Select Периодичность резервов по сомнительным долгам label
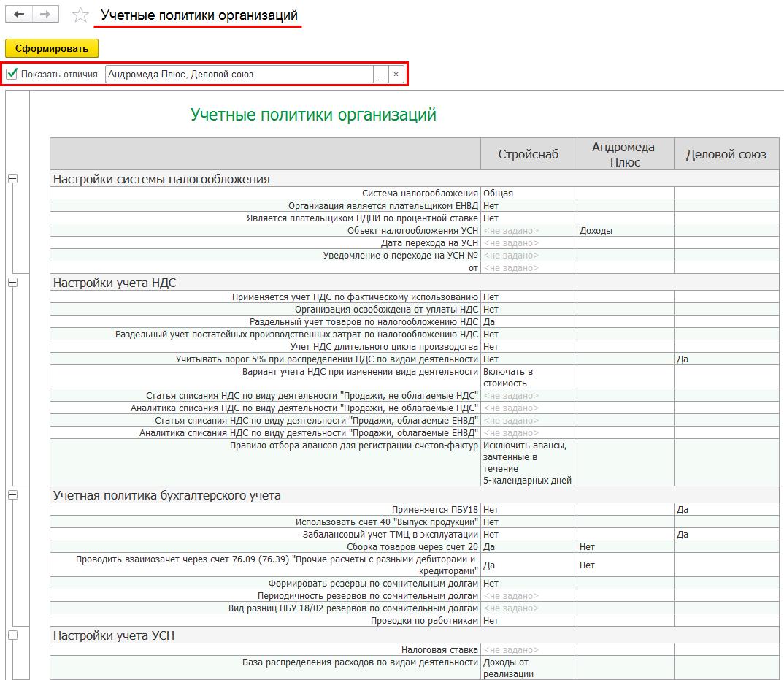Screen dimensions: 784x680 (367, 596)
